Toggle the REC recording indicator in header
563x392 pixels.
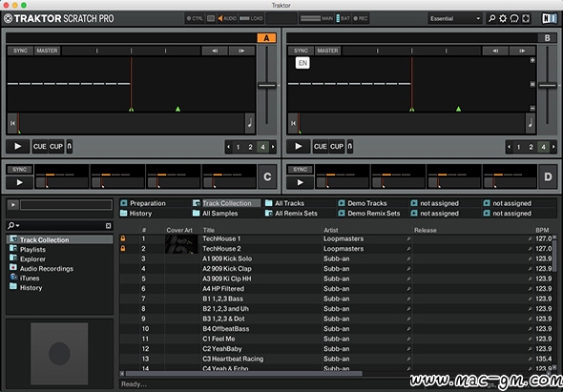pyautogui.click(x=361, y=18)
